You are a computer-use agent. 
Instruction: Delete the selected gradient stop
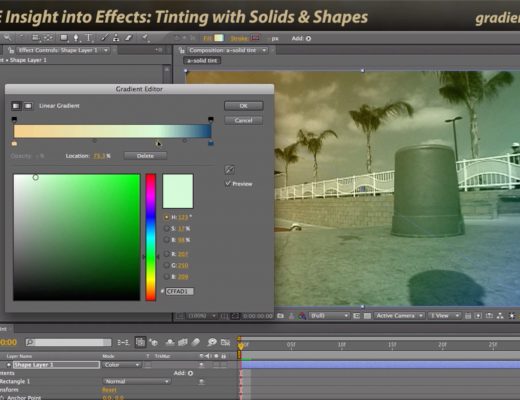(145, 156)
